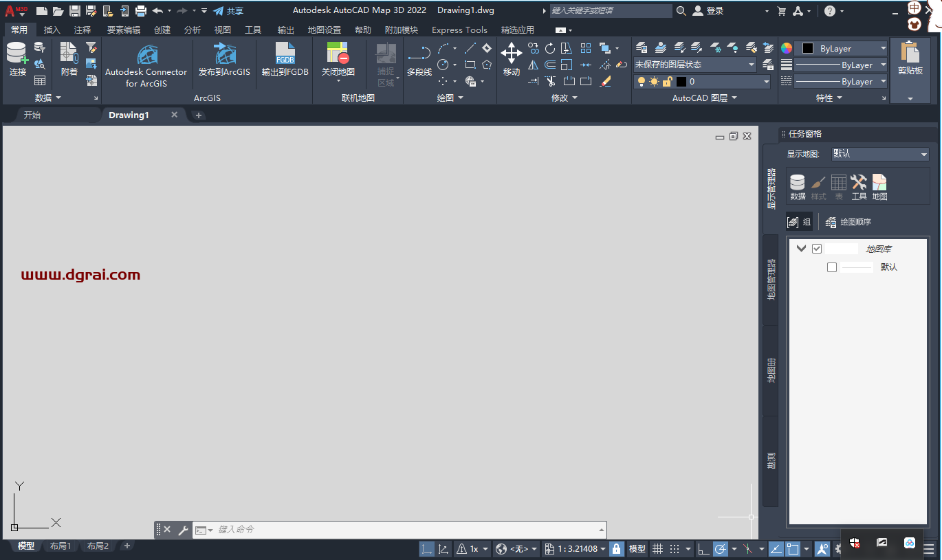The image size is (942, 560).
Task: Click the 组 button in task pane
Action: point(800,222)
